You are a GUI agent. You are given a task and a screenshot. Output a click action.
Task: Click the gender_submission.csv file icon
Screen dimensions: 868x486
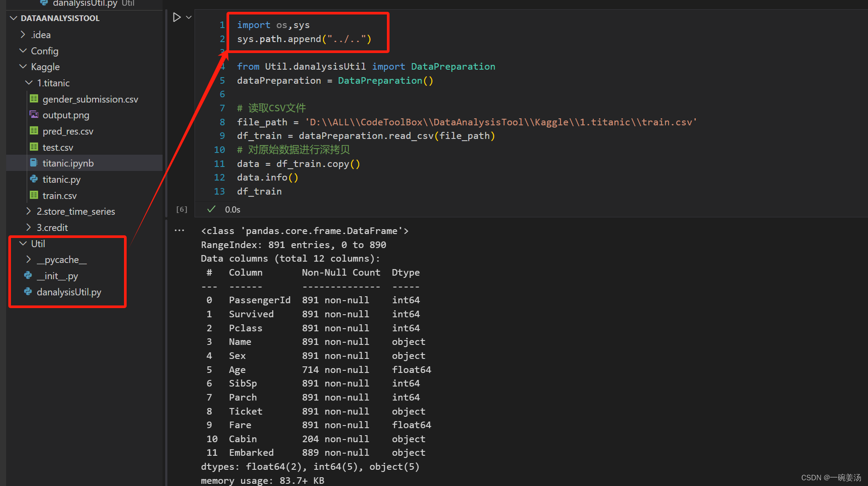pyautogui.click(x=34, y=99)
